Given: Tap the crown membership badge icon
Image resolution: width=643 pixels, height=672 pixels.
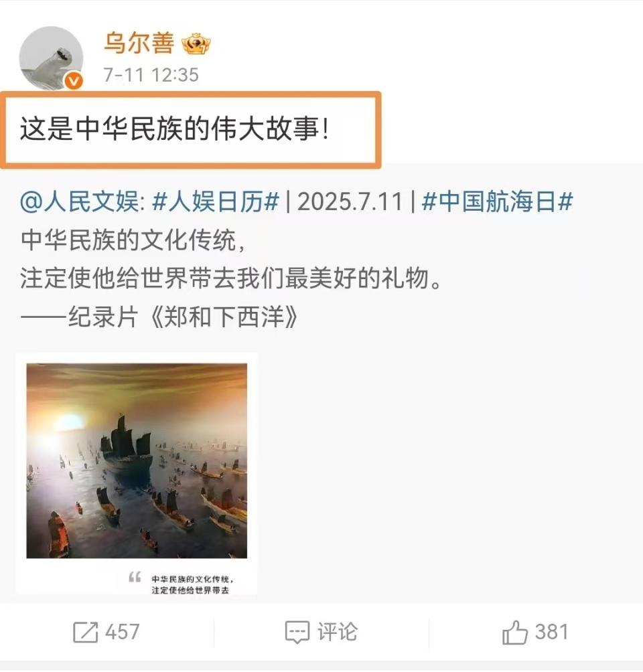Looking at the screenshot, I should click(x=196, y=44).
